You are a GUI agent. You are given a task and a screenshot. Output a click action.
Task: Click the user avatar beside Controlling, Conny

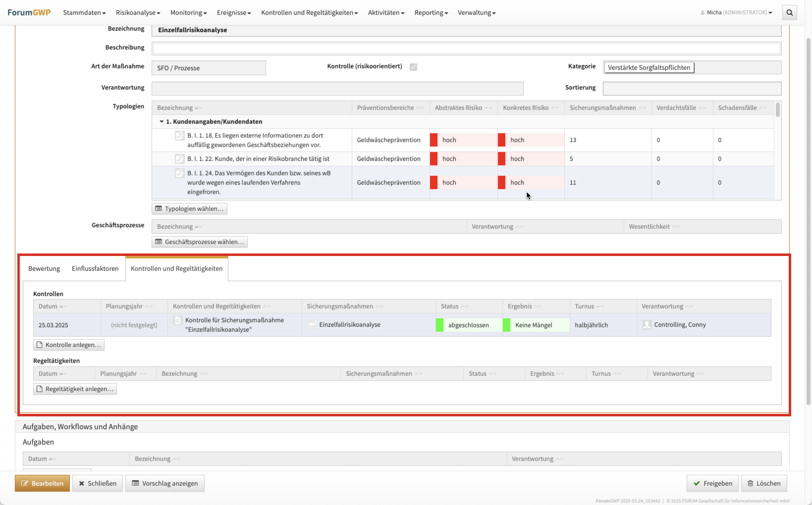point(647,325)
